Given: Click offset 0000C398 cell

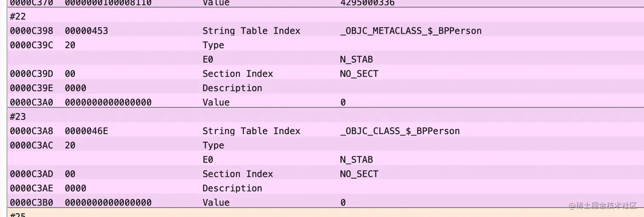Looking at the screenshot, I should (31, 31).
